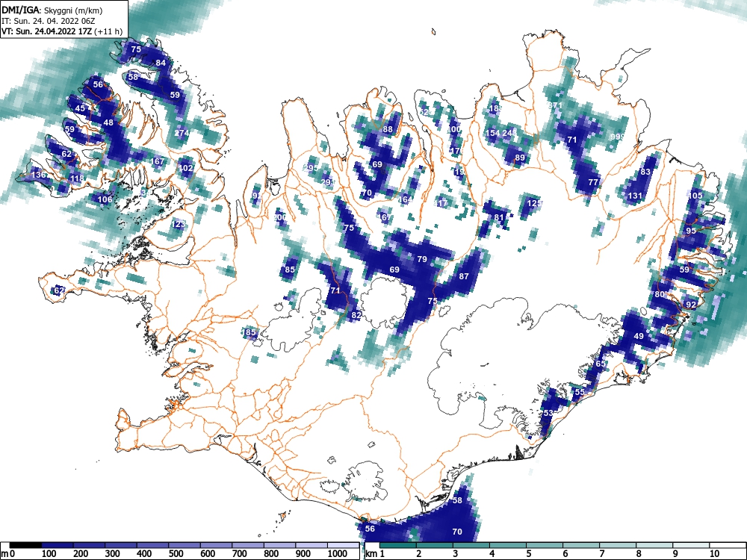Image resolution: width=747 pixels, height=560 pixels.
Task: Click the 'IT: Sun. 24. 04. 2022 06Z' line
Action: tap(48, 21)
